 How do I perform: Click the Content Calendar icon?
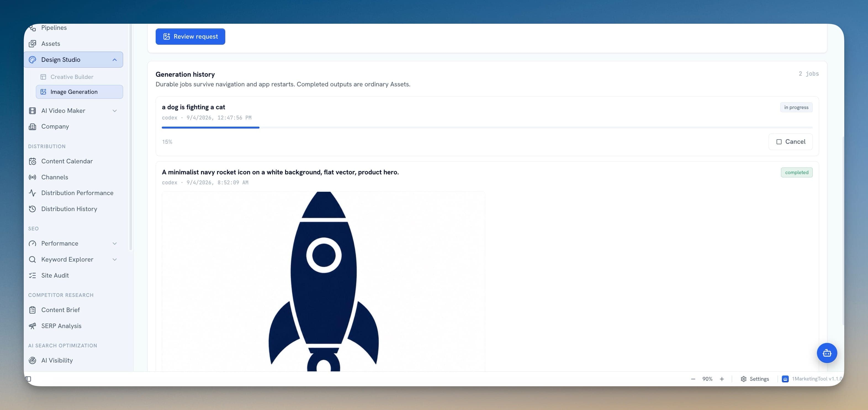[x=32, y=161]
